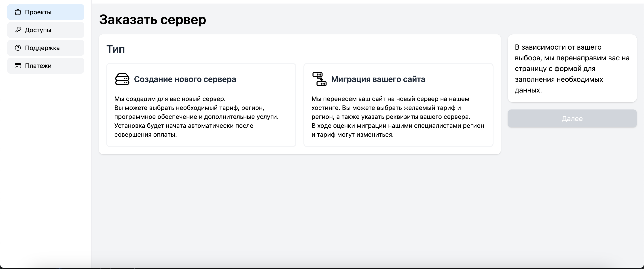Image resolution: width=644 pixels, height=269 pixels.
Task: Click the server migration icon
Action: pyautogui.click(x=319, y=79)
